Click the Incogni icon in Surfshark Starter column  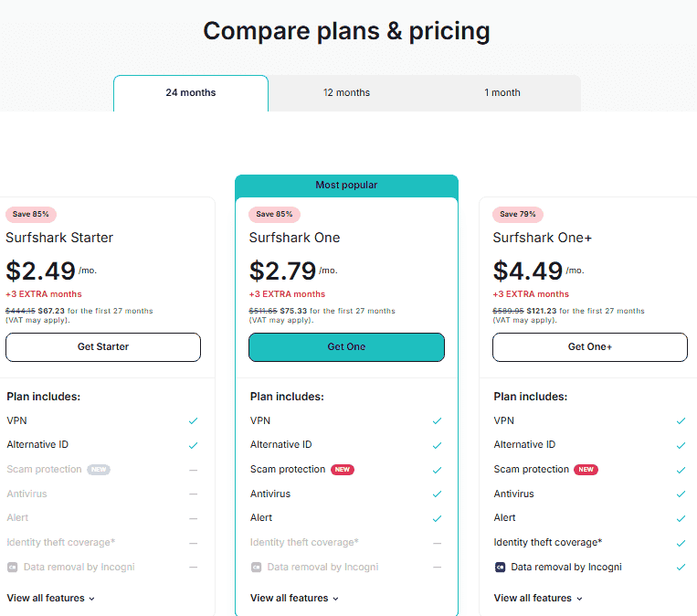[x=13, y=567]
